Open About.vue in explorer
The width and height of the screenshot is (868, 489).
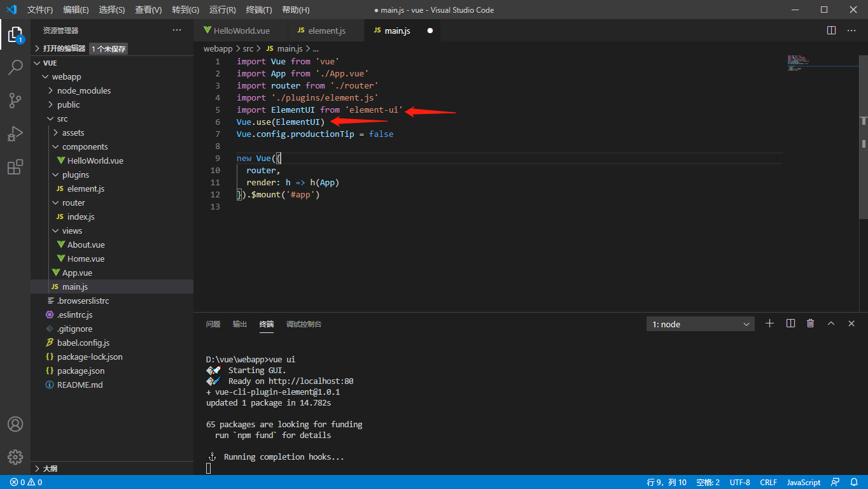(x=112, y=244)
